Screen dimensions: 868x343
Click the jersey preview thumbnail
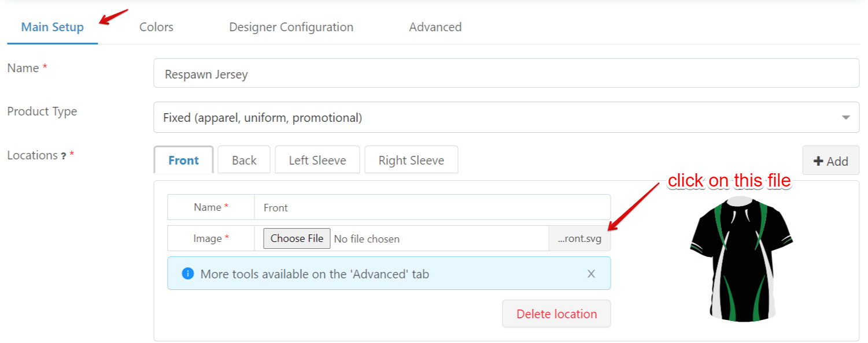pos(741,259)
